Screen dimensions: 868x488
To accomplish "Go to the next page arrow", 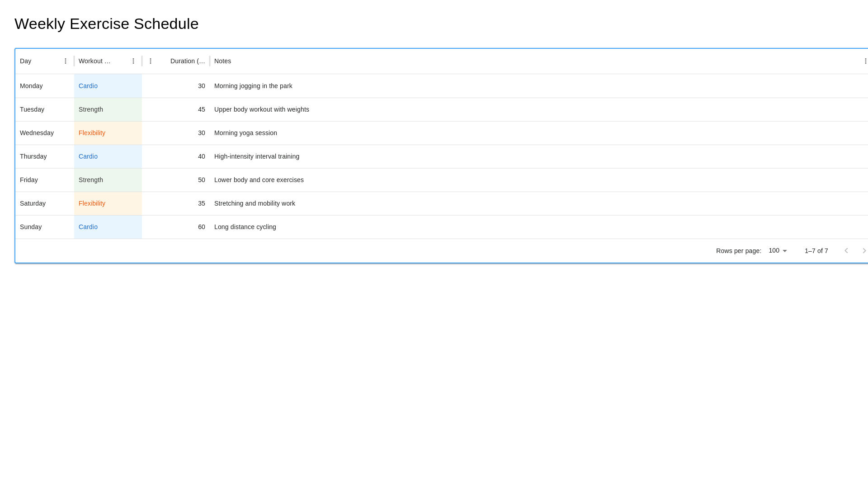I will pyautogui.click(x=864, y=251).
